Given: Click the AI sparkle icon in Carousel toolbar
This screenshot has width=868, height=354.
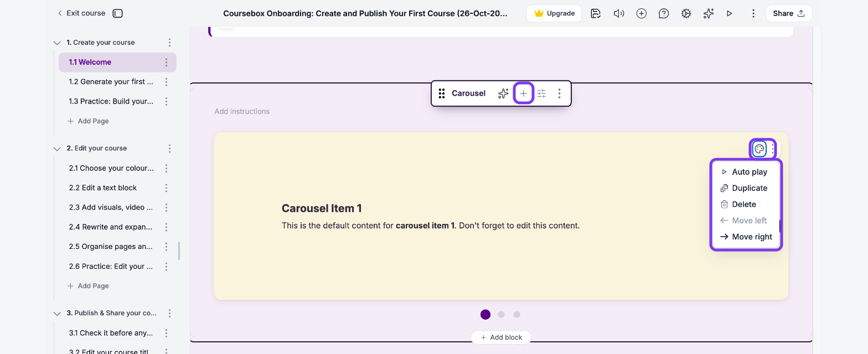Looking at the screenshot, I should click(503, 93).
